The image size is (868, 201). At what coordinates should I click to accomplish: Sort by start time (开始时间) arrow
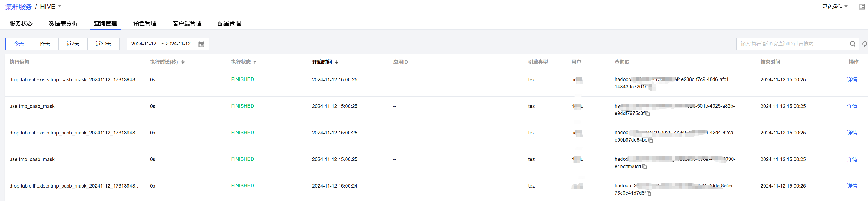[337, 62]
